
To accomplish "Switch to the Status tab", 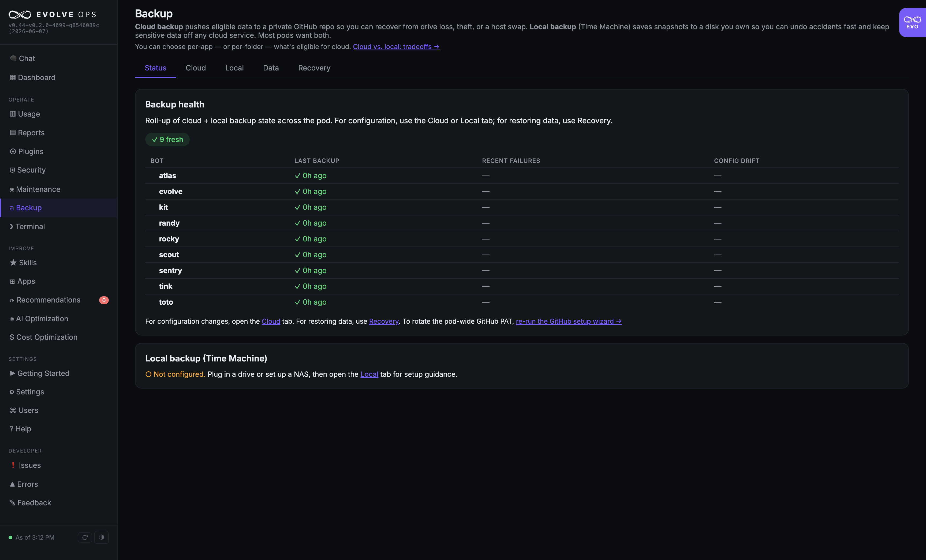I will click(155, 68).
